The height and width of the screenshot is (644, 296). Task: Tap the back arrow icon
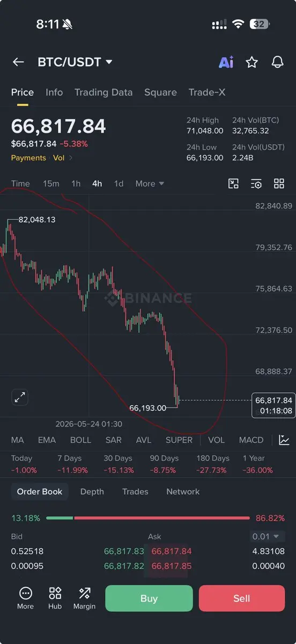click(x=18, y=62)
